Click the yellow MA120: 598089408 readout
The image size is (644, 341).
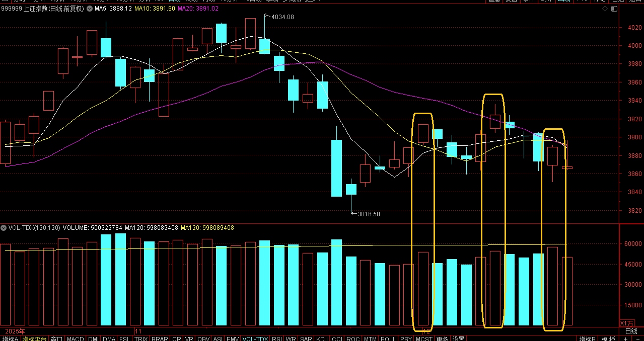(207, 228)
